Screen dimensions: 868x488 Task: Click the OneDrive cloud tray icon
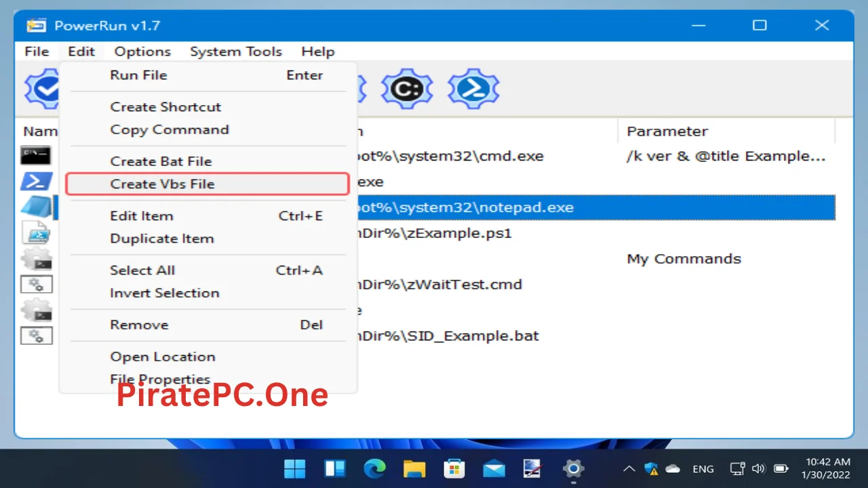point(673,468)
